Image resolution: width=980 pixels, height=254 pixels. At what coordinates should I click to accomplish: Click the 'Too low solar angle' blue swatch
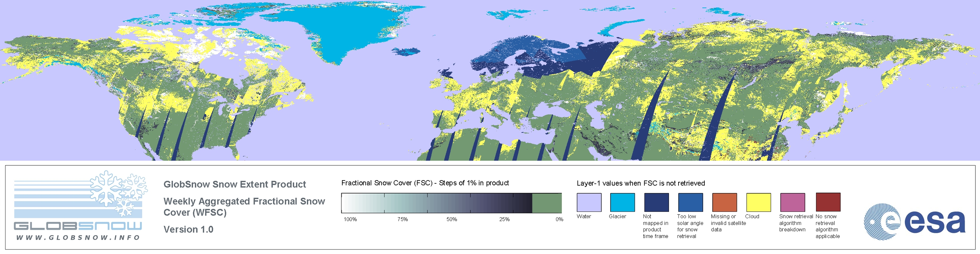(690, 202)
